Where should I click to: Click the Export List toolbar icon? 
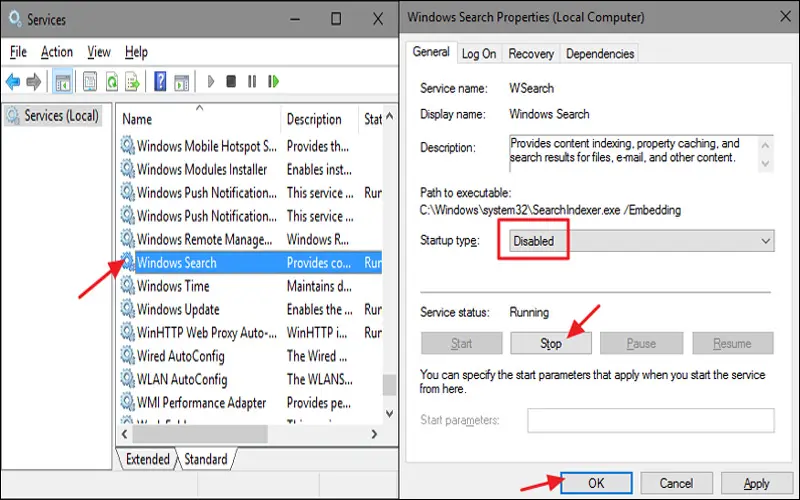[132, 82]
